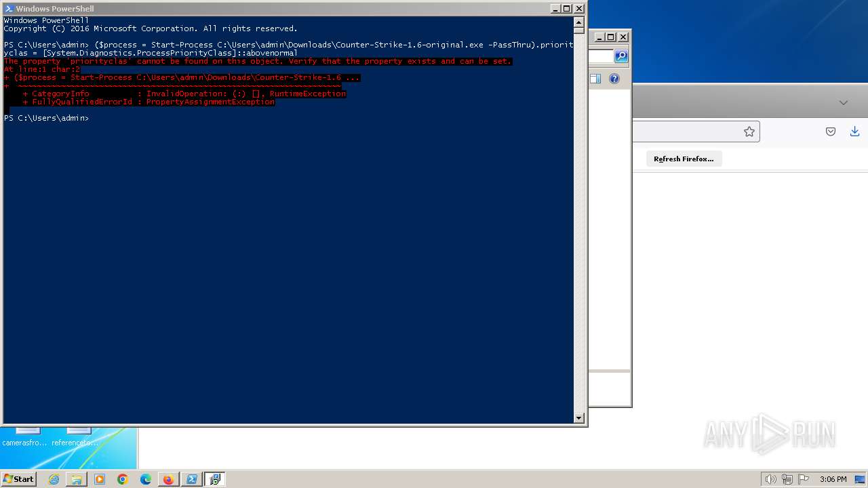Click the PowerShell prompt line 'PS C:\Users\admin>'
The width and height of the screenshot is (868, 488).
(x=46, y=118)
